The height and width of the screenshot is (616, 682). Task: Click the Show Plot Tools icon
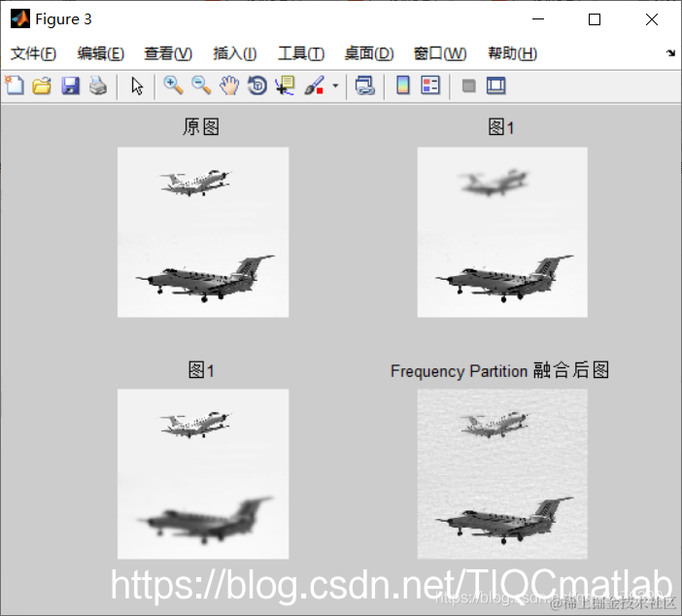click(x=495, y=86)
